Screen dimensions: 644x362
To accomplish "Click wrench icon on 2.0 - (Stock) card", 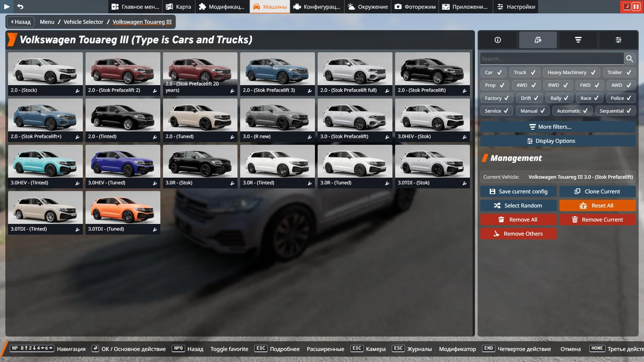I will 77,91.
